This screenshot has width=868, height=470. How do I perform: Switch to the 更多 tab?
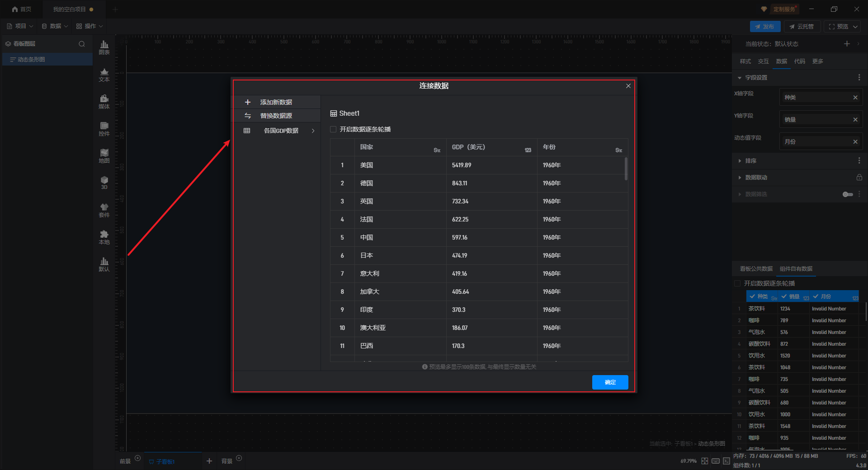817,61
